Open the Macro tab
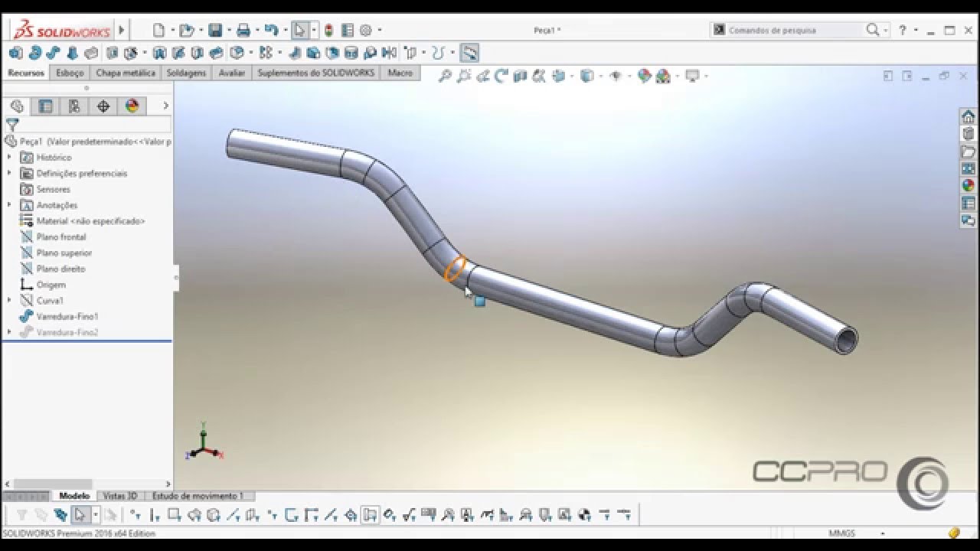Viewport: 980px width, 551px height. pos(400,73)
